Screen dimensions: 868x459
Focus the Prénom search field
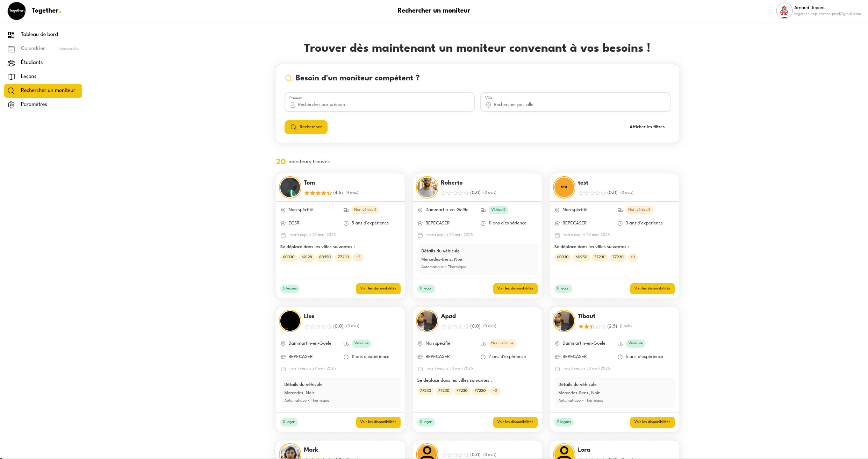(x=380, y=102)
